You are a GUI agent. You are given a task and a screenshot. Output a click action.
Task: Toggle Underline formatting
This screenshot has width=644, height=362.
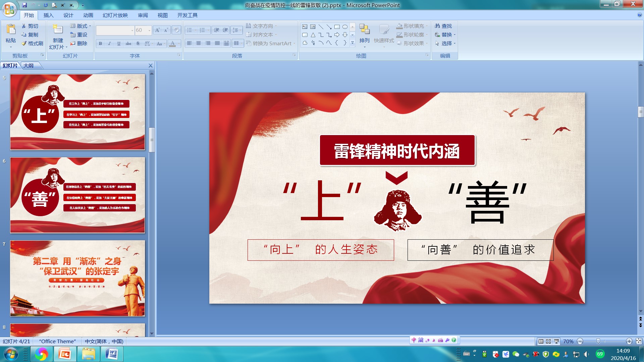click(119, 43)
